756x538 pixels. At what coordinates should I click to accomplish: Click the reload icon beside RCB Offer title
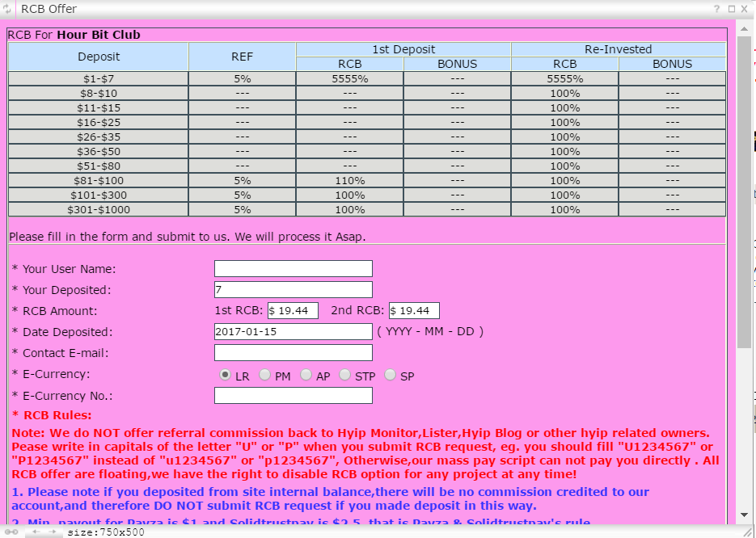(x=6, y=9)
